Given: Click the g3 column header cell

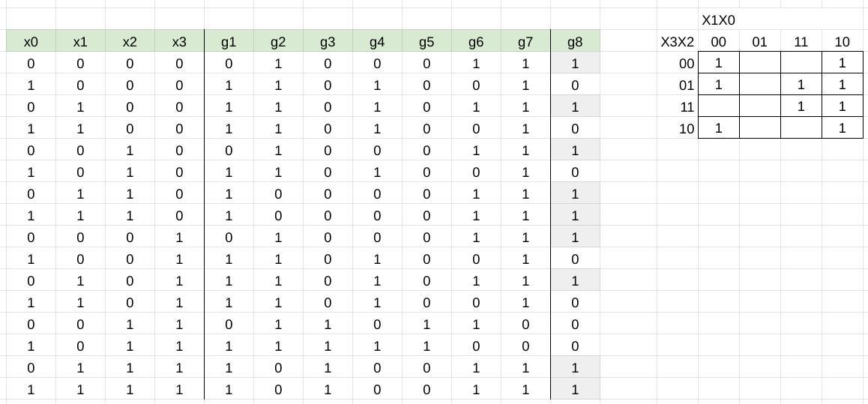Looking at the screenshot, I should click(328, 41).
